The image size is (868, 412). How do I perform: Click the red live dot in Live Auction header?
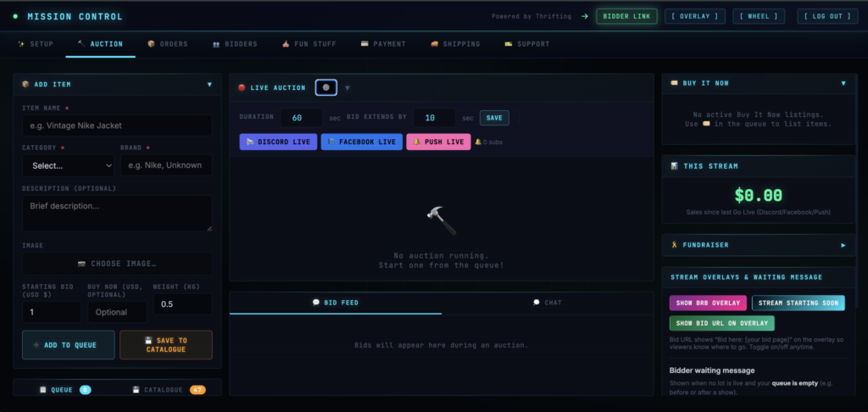point(242,87)
